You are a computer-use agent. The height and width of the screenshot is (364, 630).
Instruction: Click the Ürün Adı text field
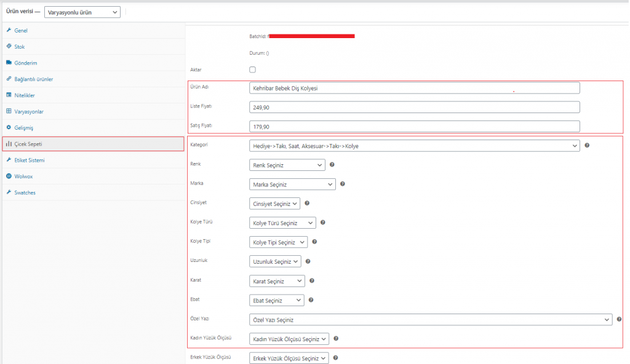point(414,88)
